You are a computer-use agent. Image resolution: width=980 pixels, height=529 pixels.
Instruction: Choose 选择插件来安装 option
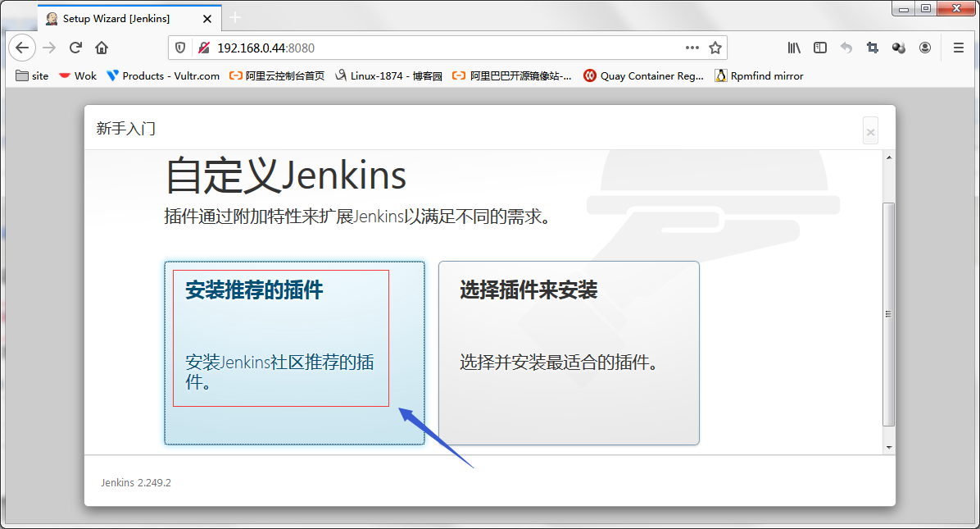coord(569,353)
